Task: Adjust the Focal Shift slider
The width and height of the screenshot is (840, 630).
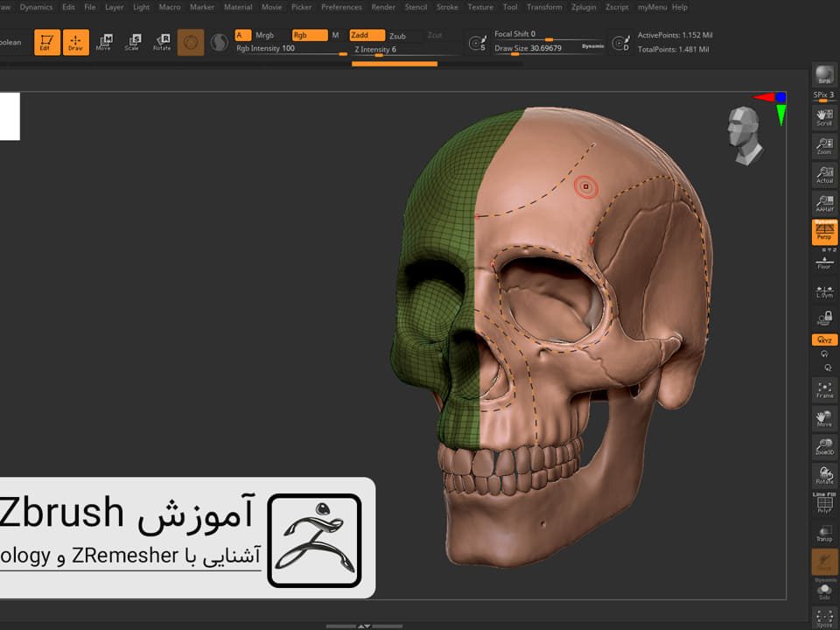Action: pos(549,35)
